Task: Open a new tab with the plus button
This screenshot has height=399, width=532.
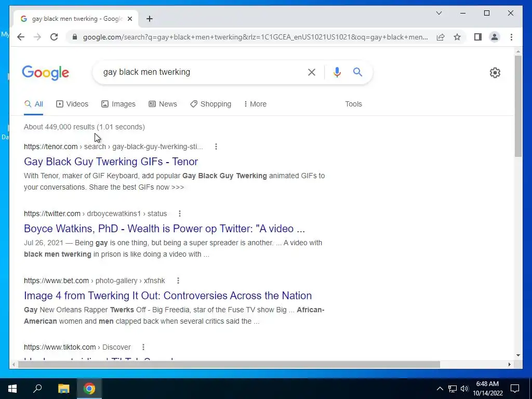Action: [x=150, y=19]
